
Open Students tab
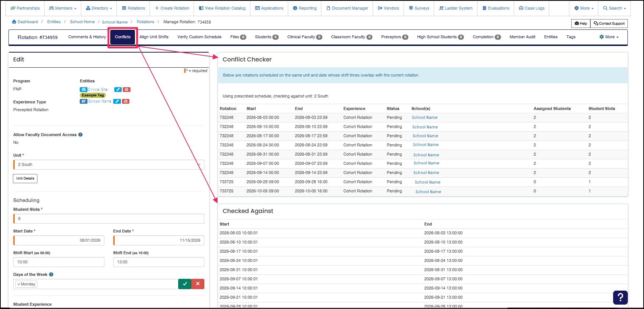coord(266,37)
